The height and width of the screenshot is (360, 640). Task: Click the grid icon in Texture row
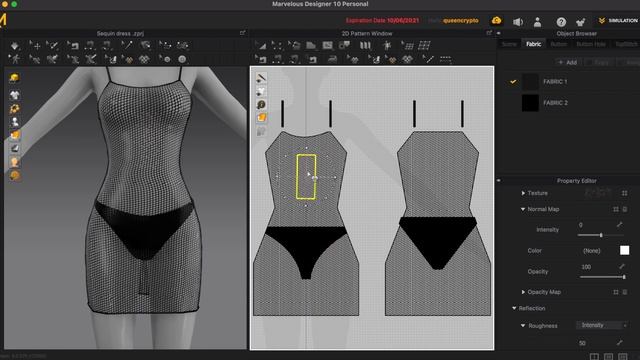(x=624, y=193)
